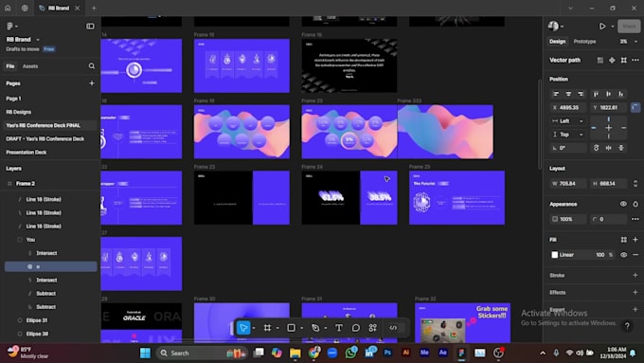Remove the Linear fill with minus
The height and width of the screenshot is (363, 644).
point(635,255)
